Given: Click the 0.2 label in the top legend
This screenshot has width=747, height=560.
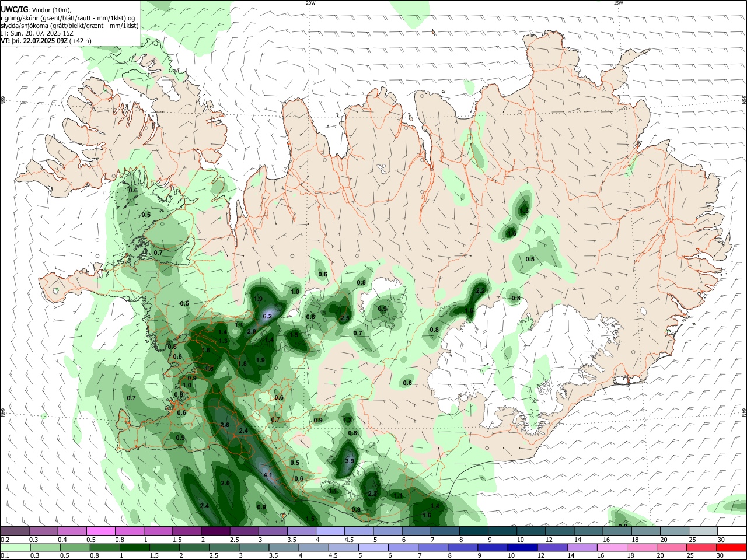Looking at the screenshot, I should pyautogui.click(x=5, y=540).
